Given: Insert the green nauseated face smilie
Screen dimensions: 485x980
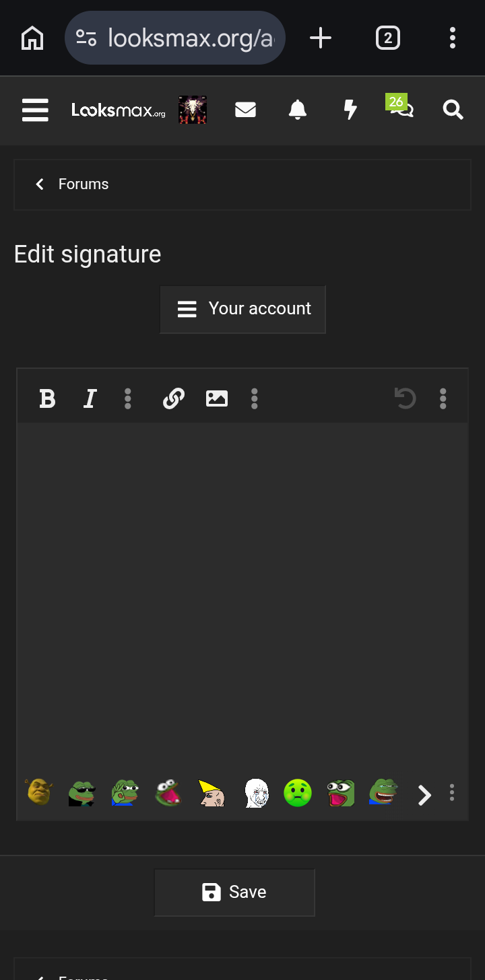Looking at the screenshot, I should click(x=298, y=794).
